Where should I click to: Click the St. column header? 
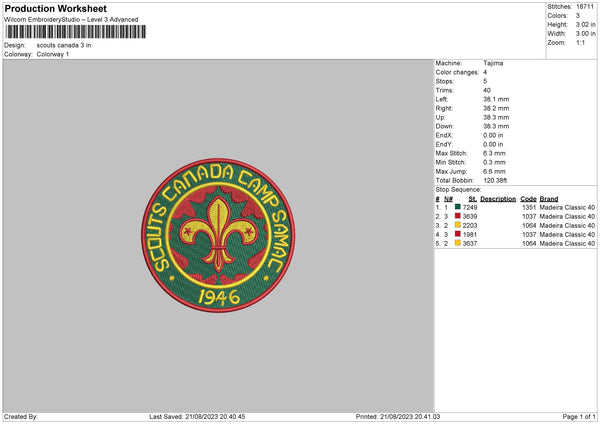(x=473, y=199)
